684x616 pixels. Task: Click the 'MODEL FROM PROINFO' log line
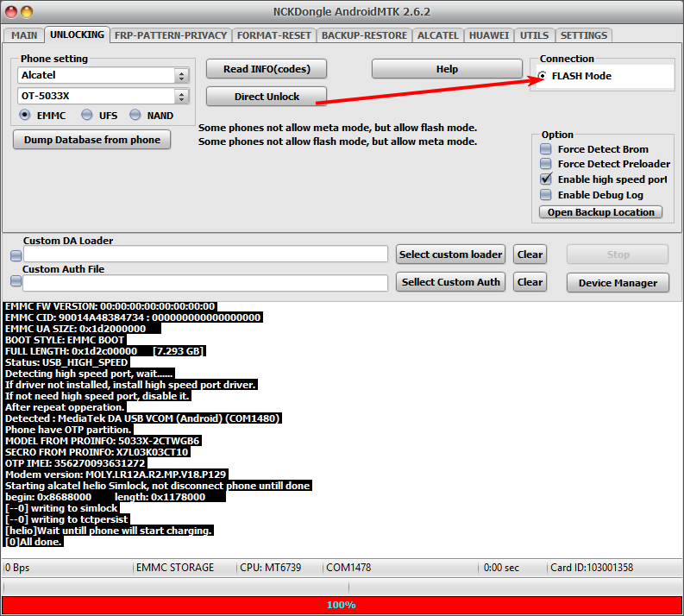point(103,441)
